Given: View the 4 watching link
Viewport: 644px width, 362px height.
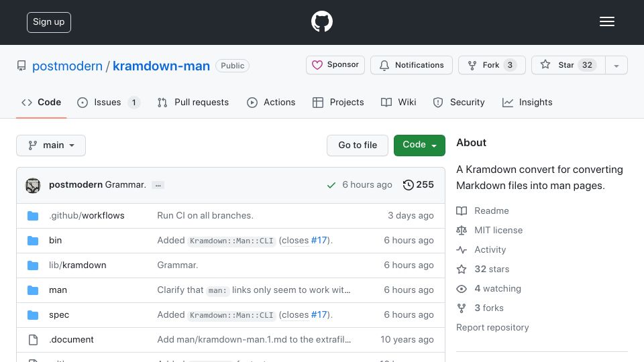Looking at the screenshot, I should point(498,288).
